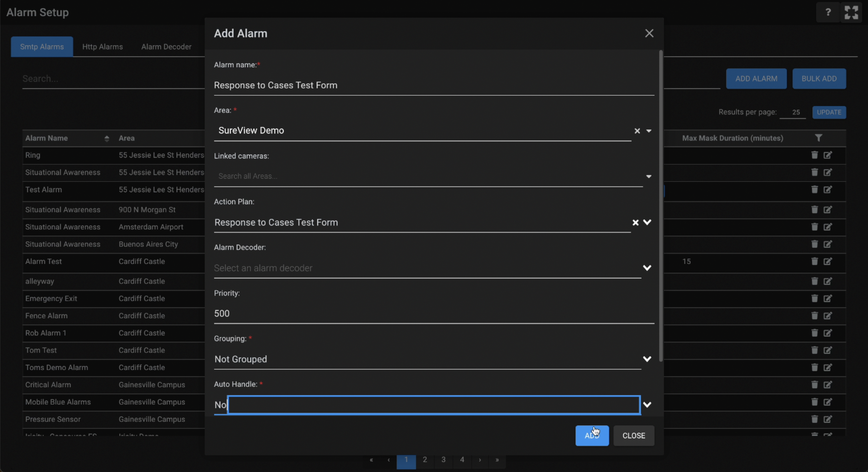The width and height of the screenshot is (868, 472).
Task: Delete the Tom Test alarm
Action: (x=815, y=350)
